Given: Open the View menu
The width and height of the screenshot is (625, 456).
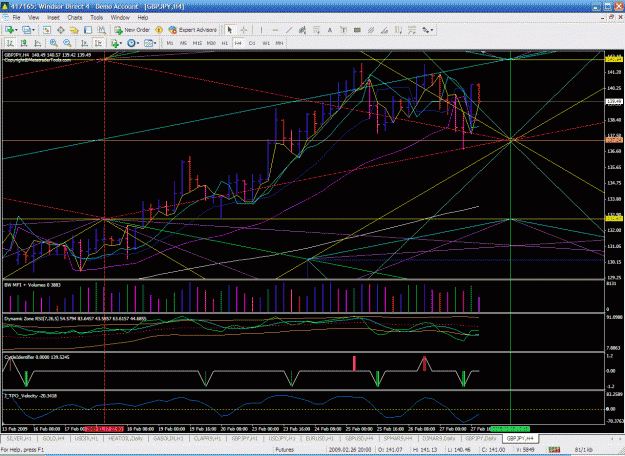Looking at the screenshot, I should (33, 18).
